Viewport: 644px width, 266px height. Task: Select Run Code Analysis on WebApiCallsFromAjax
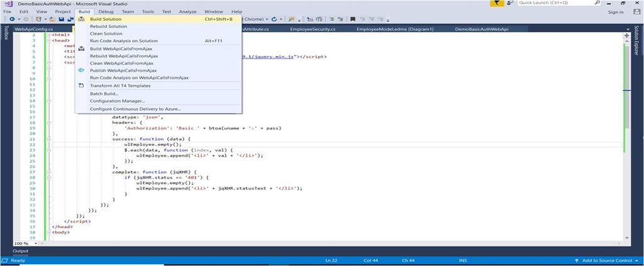[x=158, y=77]
